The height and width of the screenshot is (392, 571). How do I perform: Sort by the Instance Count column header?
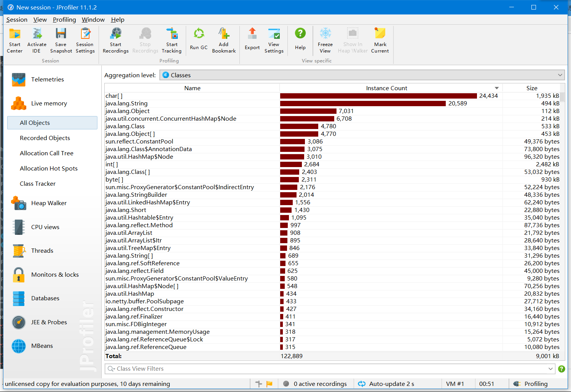tap(391, 88)
